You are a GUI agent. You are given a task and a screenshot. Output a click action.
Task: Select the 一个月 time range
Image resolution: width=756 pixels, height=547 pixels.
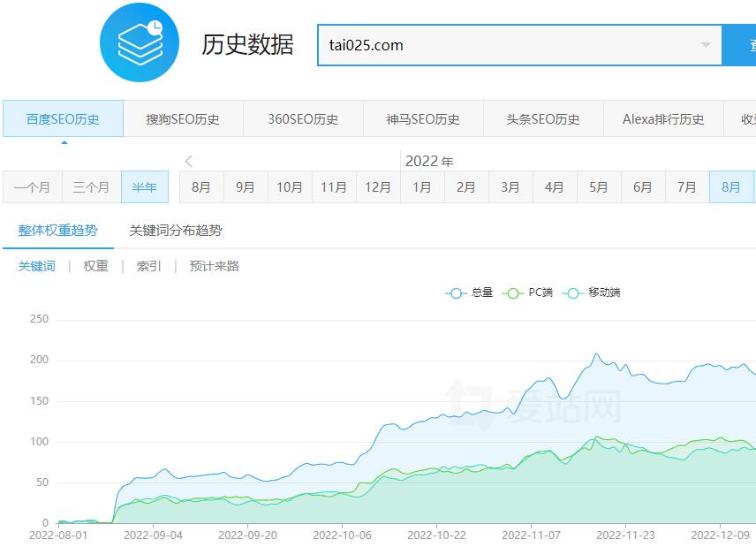33,187
